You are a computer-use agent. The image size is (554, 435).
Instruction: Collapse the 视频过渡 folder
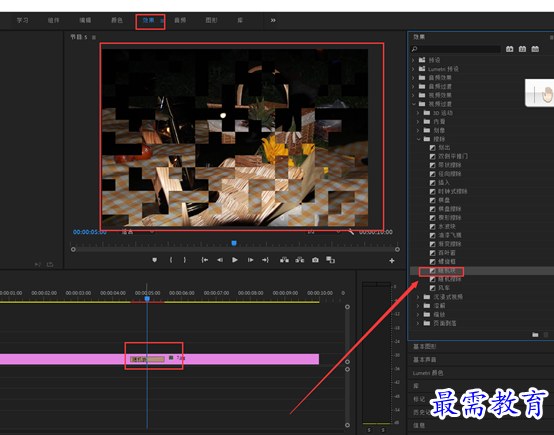tap(414, 104)
